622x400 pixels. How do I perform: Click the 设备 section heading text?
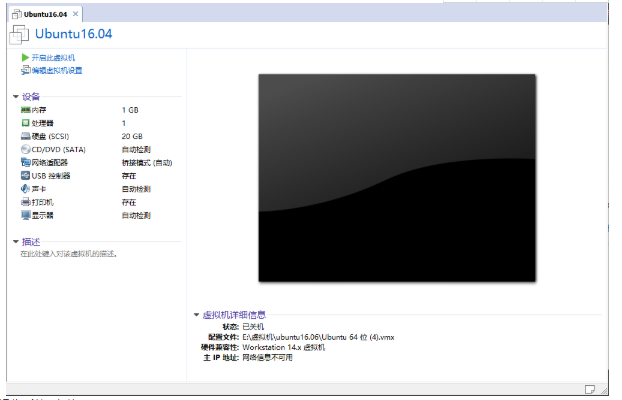[x=31, y=96]
